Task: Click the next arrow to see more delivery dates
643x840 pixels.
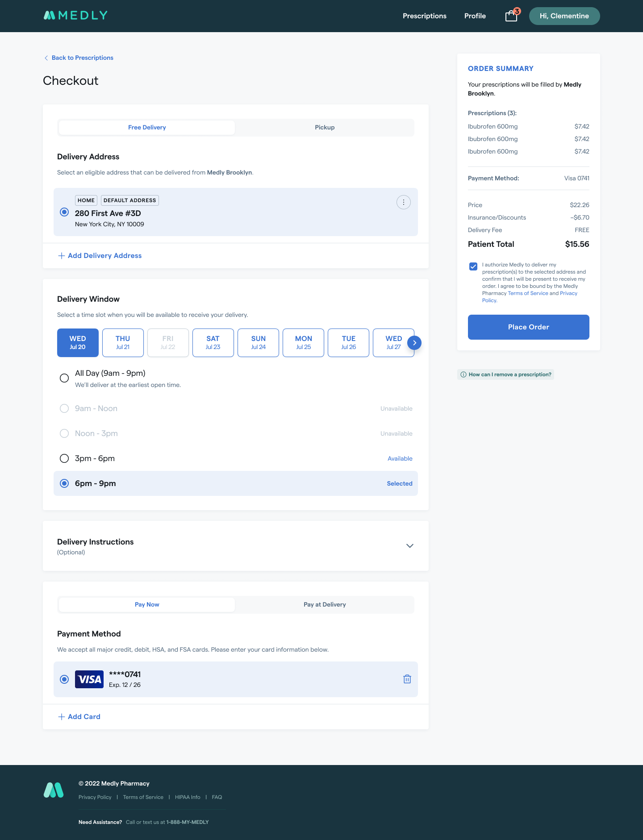Action: click(414, 342)
